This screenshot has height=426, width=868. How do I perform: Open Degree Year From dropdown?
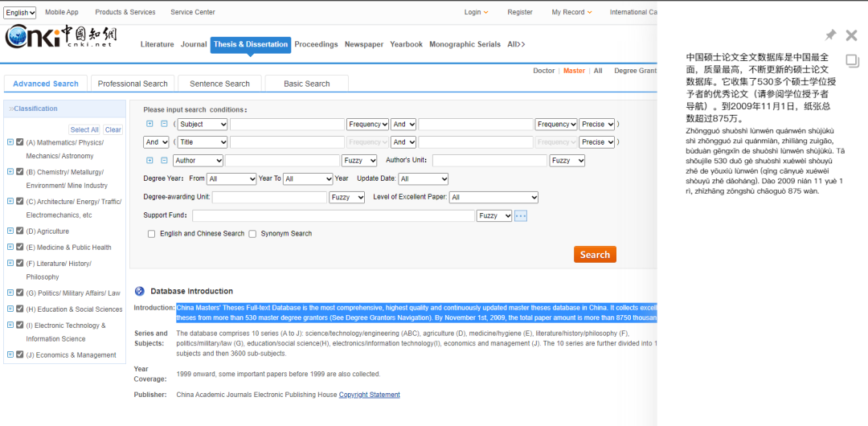pos(231,179)
